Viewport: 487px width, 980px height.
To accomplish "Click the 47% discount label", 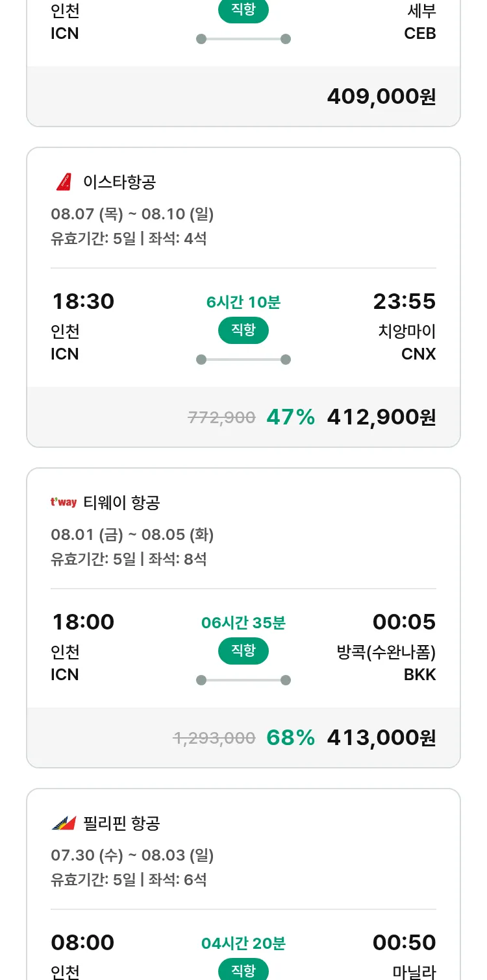I will coord(290,417).
